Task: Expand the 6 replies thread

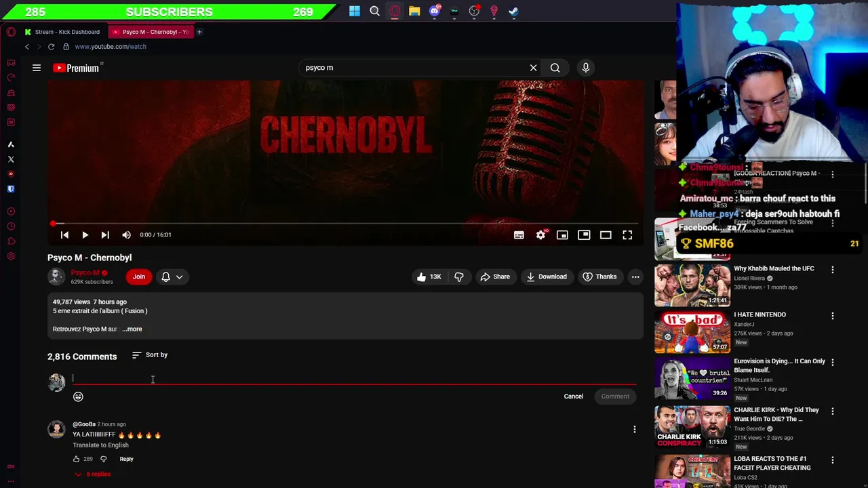Action: coord(92,474)
